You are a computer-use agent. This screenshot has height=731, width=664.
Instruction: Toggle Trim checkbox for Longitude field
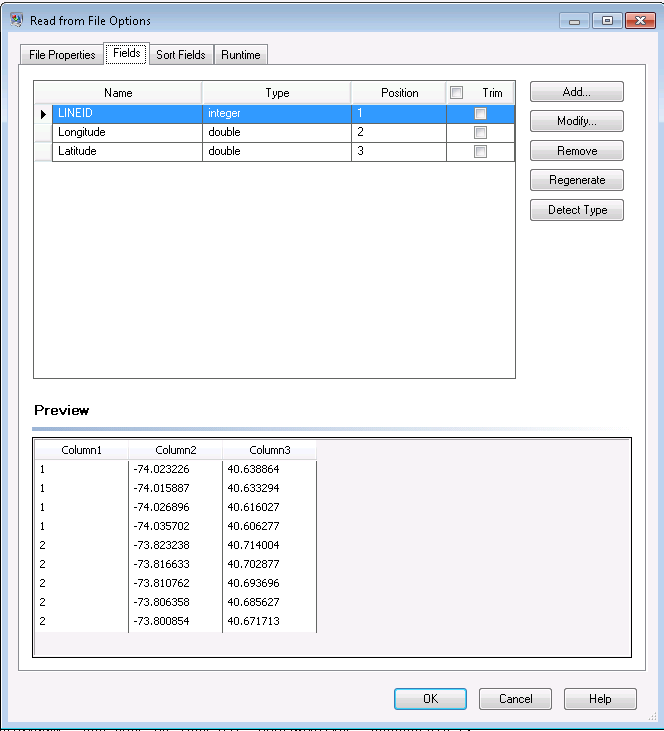point(480,133)
